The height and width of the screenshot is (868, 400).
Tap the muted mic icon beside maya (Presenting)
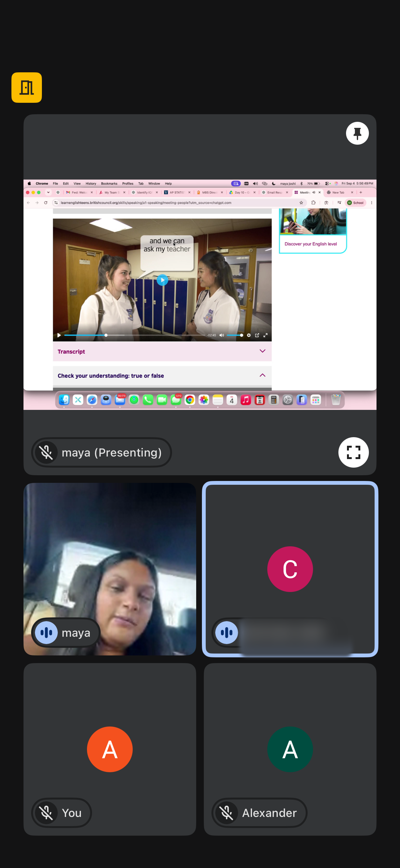(46, 452)
